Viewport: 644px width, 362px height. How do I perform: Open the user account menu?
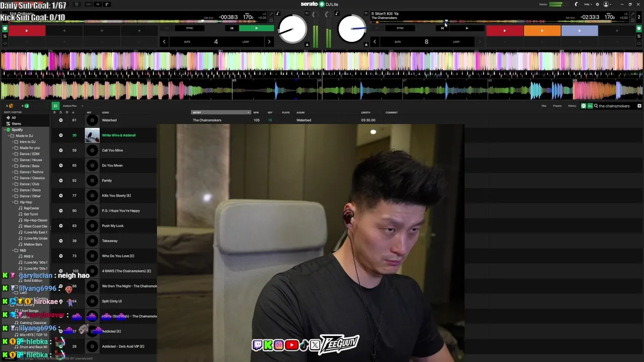pyautogui.click(x=607, y=5)
